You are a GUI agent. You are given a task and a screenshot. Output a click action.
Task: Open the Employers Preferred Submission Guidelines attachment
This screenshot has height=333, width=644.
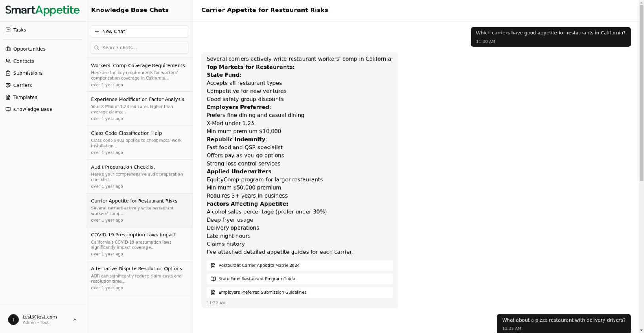pos(299,292)
